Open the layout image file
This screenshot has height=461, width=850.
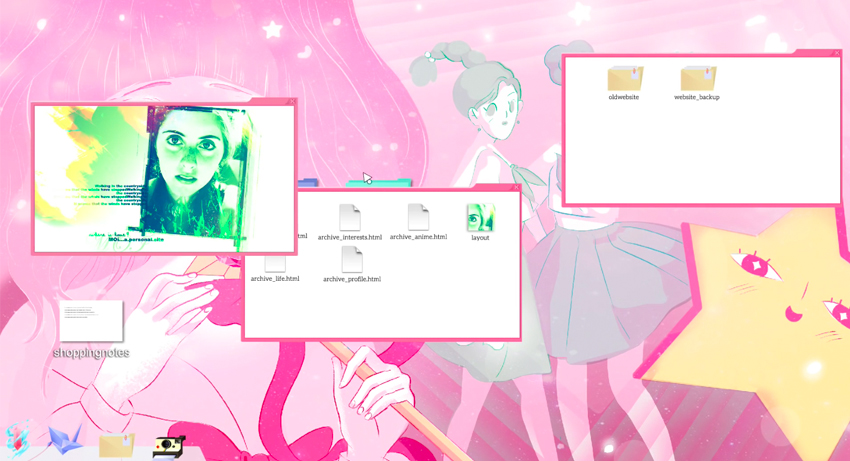tap(480, 218)
